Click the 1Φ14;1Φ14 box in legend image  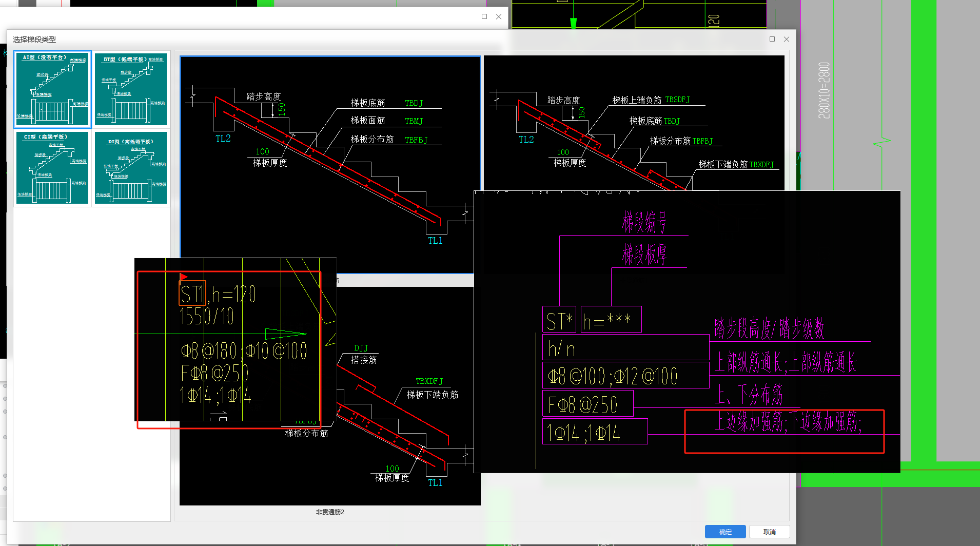595,432
